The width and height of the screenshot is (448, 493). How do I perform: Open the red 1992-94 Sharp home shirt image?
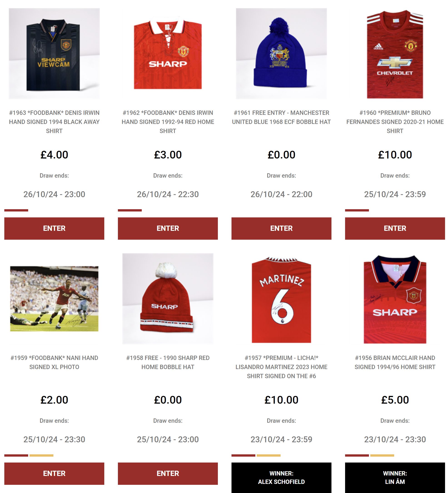tap(168, 54)
